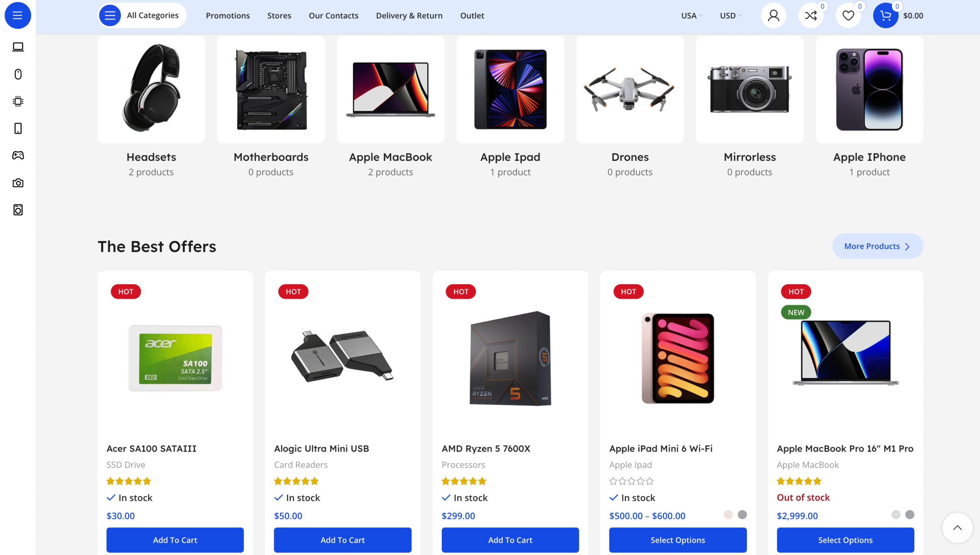The image size is (980, 555).
Task: Open the USD currency dropdown
Action: tap(730, 16)
